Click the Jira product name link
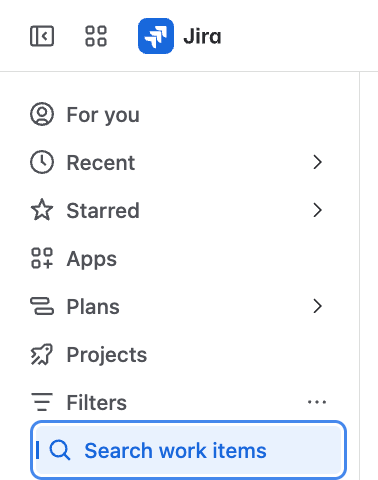The image size is (378, 480). [202, 36]
